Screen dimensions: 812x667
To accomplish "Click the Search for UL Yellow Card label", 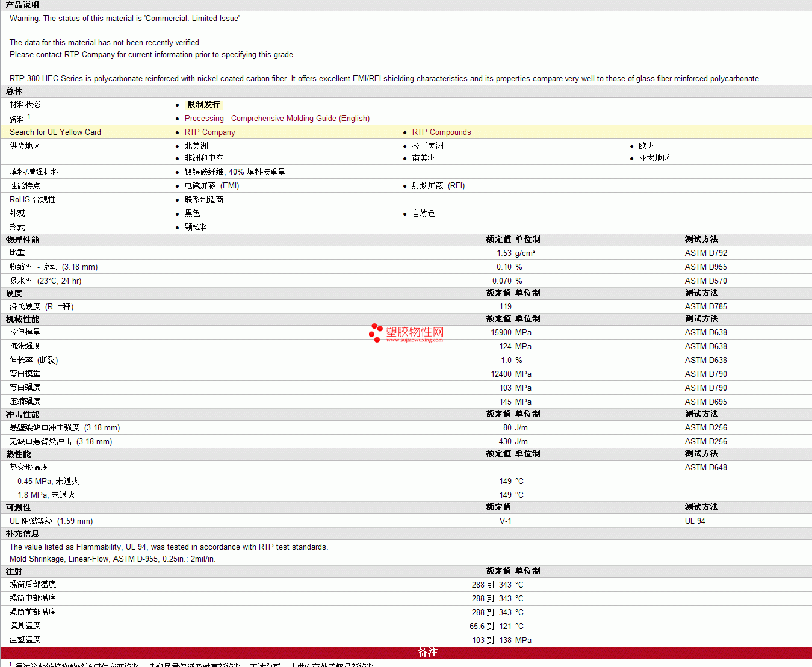I will (x=55, y=132).
